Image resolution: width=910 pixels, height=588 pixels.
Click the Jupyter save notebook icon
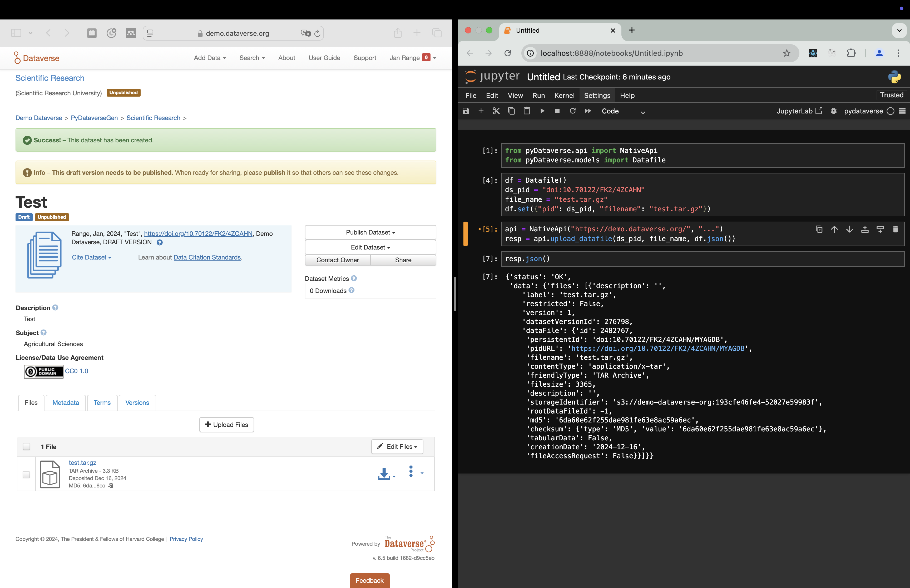(466, 111)
